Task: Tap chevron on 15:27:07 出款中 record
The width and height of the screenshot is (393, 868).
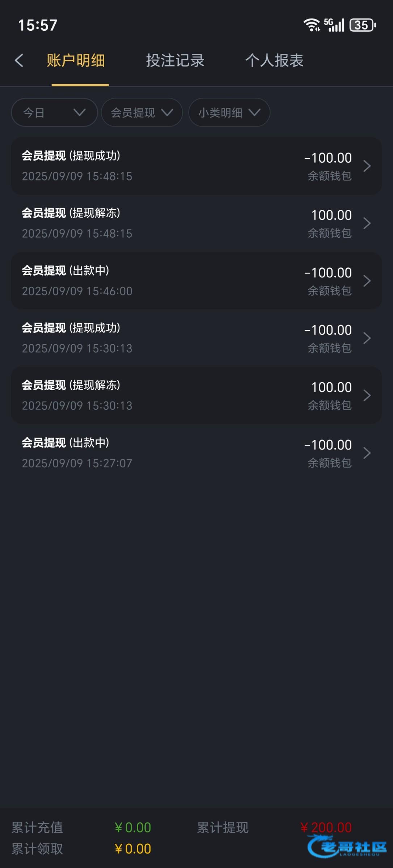Action: tap(367, 453)
